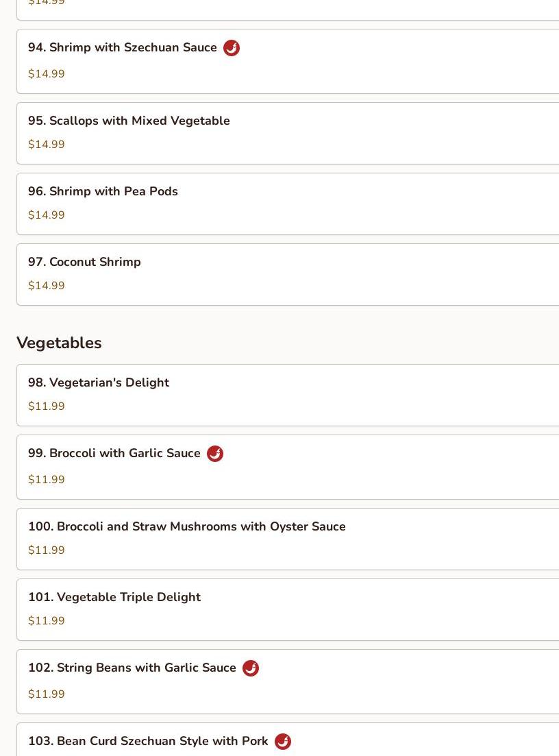Click the Vegetables section heading

(x=59, y=343)
